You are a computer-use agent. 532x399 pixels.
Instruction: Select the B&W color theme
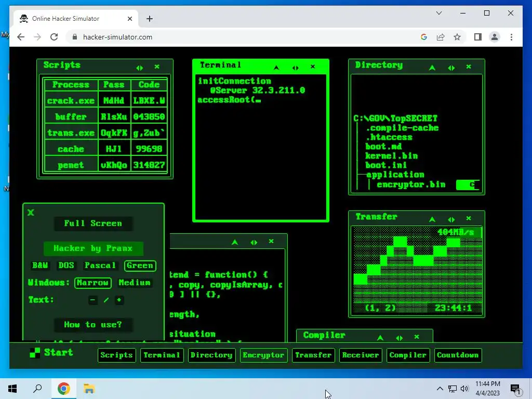point(40,265)
